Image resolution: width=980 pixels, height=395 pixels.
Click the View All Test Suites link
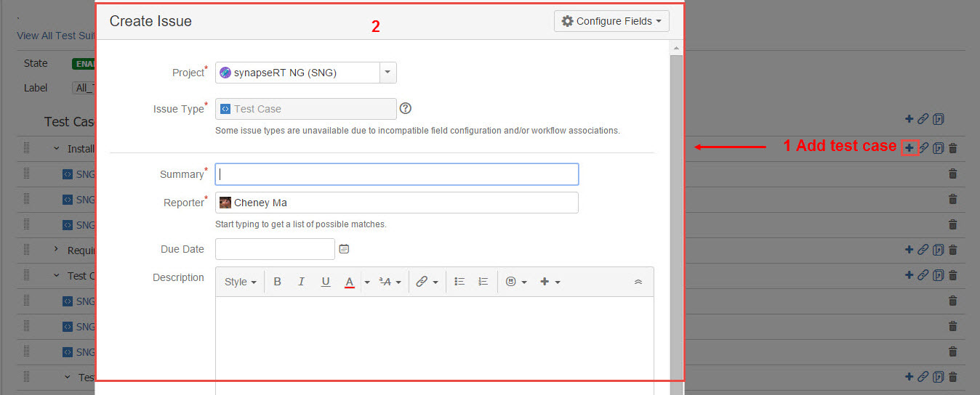pyautogui.click(x=55, y=36)
